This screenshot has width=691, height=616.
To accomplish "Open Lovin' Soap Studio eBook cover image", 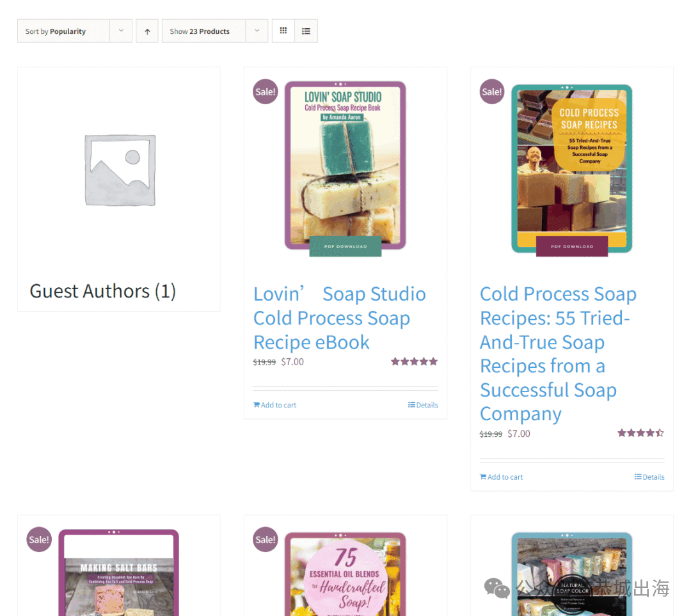I will [x=345, y=168].
